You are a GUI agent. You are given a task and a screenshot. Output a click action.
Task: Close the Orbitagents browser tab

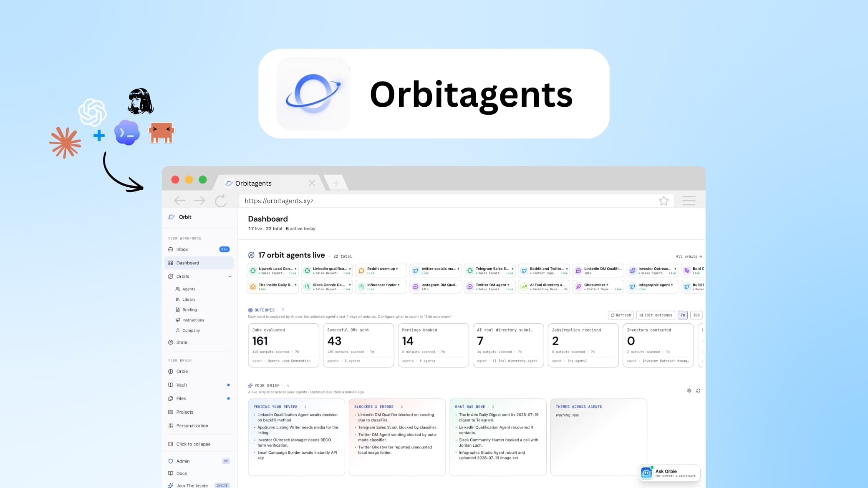312,183
